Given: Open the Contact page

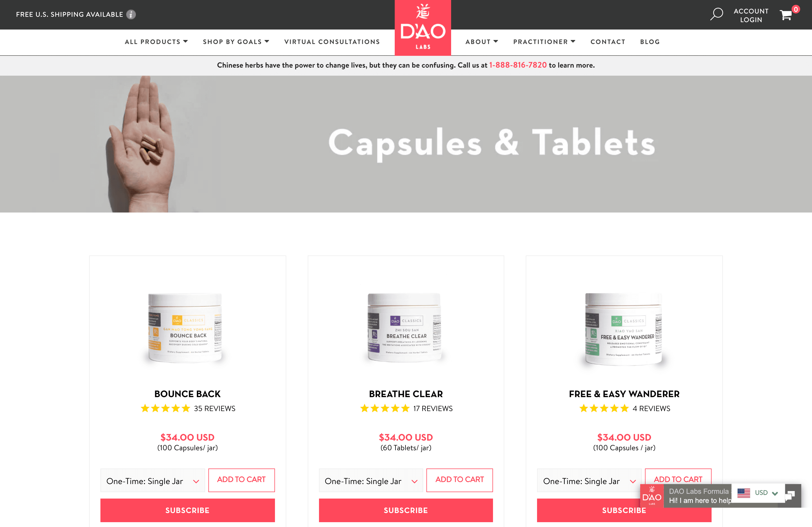Looking at the screenshot, I should point(608,42).
